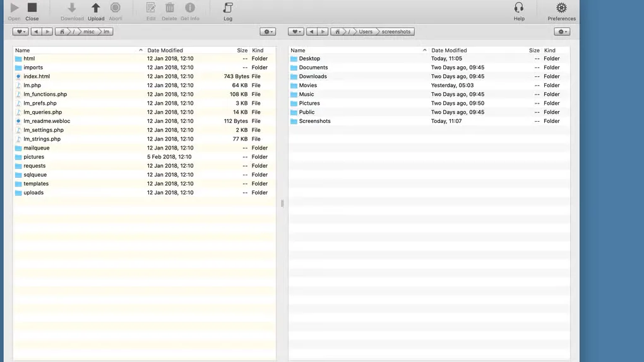Open favorites heart dropdown in left pane
The image size is (644, 362).
tap(20, 32)
